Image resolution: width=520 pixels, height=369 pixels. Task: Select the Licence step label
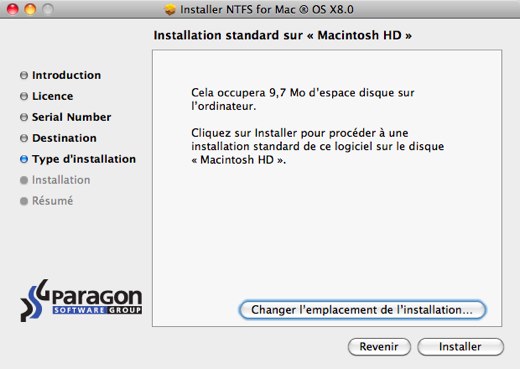click(53, 96)
